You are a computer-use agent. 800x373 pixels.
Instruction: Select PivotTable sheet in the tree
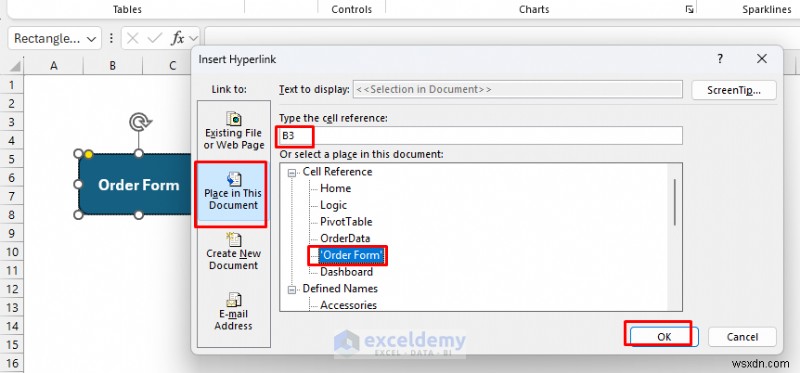(x=346, y=221)
